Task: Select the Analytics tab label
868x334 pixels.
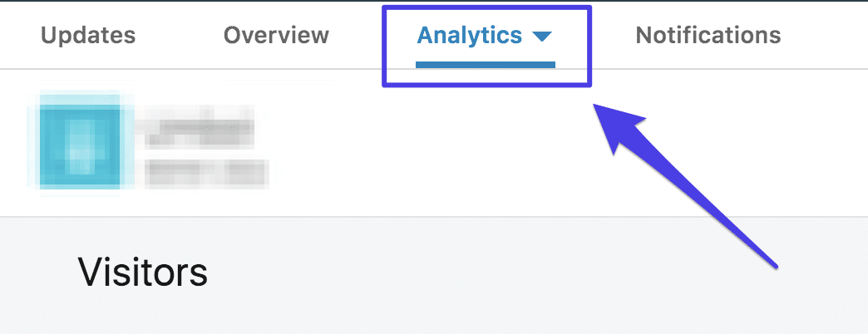Action: (470, 36)
